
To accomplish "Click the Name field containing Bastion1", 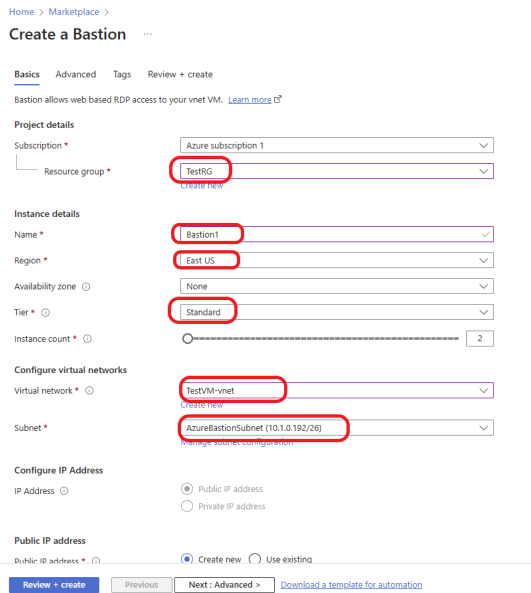I will click(x=337, y=234).
